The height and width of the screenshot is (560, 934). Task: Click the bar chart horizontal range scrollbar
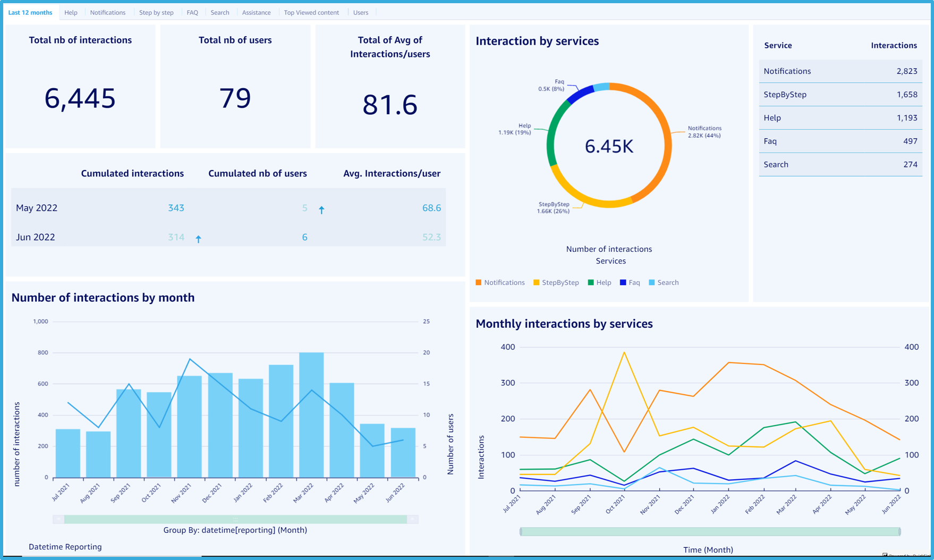coord(235,519)
